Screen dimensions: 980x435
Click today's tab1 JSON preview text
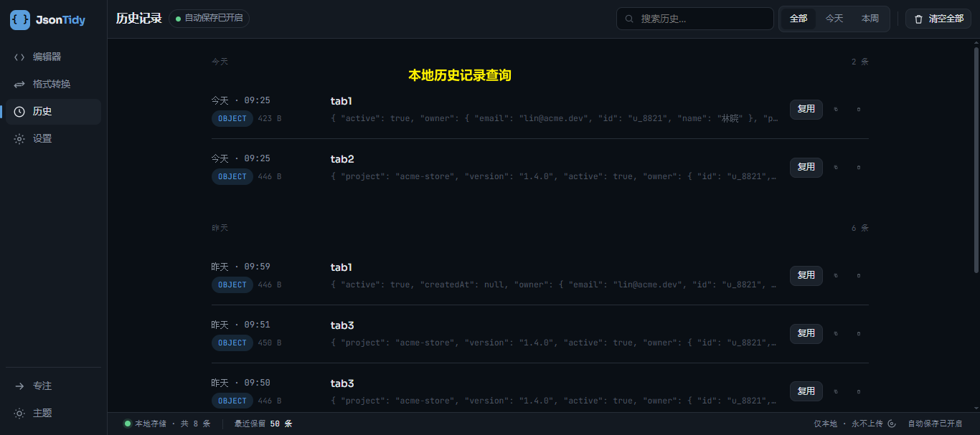click(555, 118)
